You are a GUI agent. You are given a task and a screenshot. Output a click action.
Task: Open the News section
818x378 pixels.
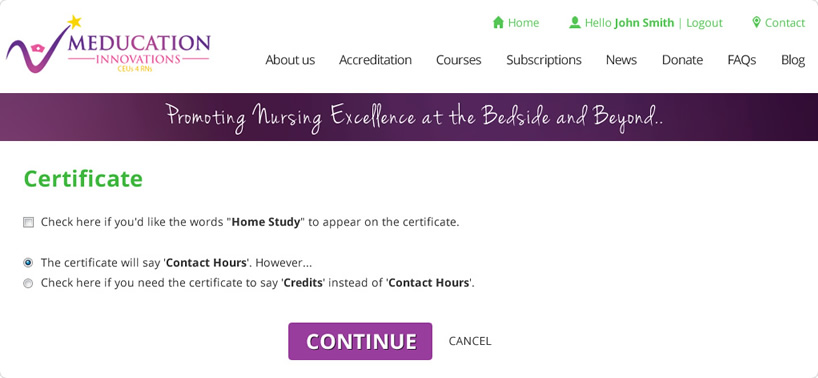[621, 60]
